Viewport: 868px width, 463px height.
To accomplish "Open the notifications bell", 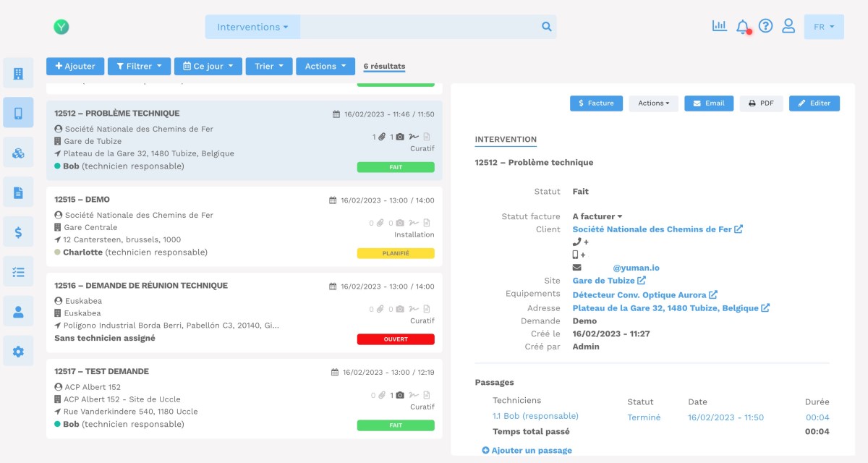I will 742,27.
